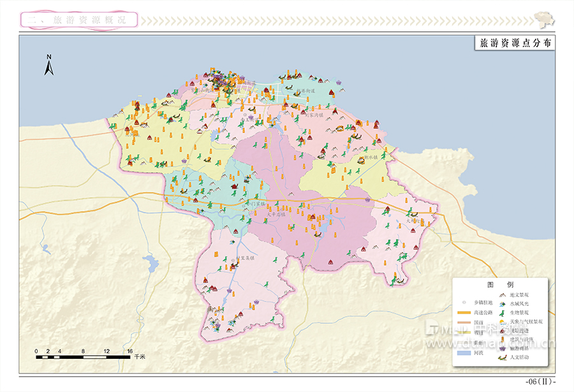The height and width of the screenshot is (392, 574).
Task: Click the 天象与气候景观 sun-cloud legend icon
Action: coord(503,323)
